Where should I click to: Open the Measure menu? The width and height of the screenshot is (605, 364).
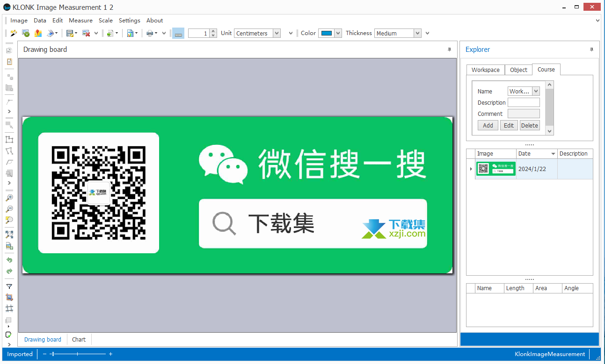pyautogui.click(x=80, y=21)
